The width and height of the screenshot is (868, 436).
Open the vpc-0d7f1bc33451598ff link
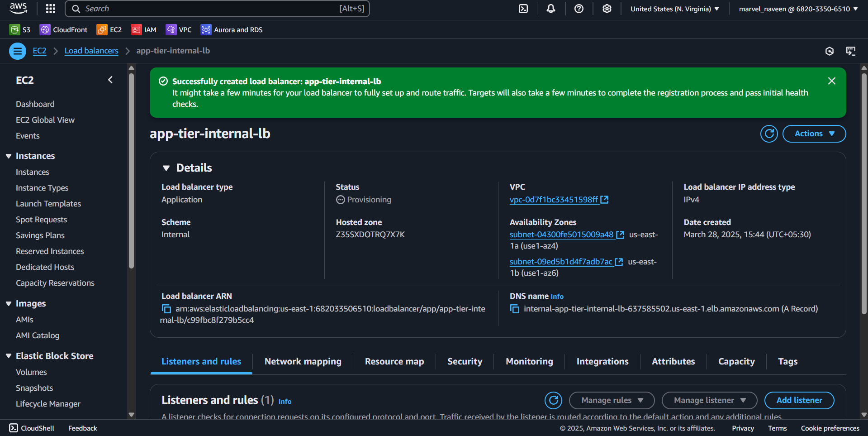(x=554, y=200)
